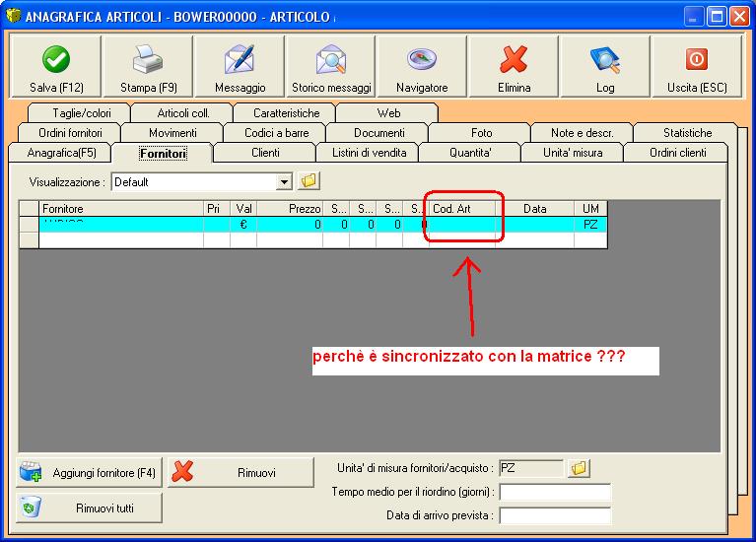The image size is (756, 542).
Task: Print with the Stampa (F9) printer button
Action: click(x=148, y=66)
